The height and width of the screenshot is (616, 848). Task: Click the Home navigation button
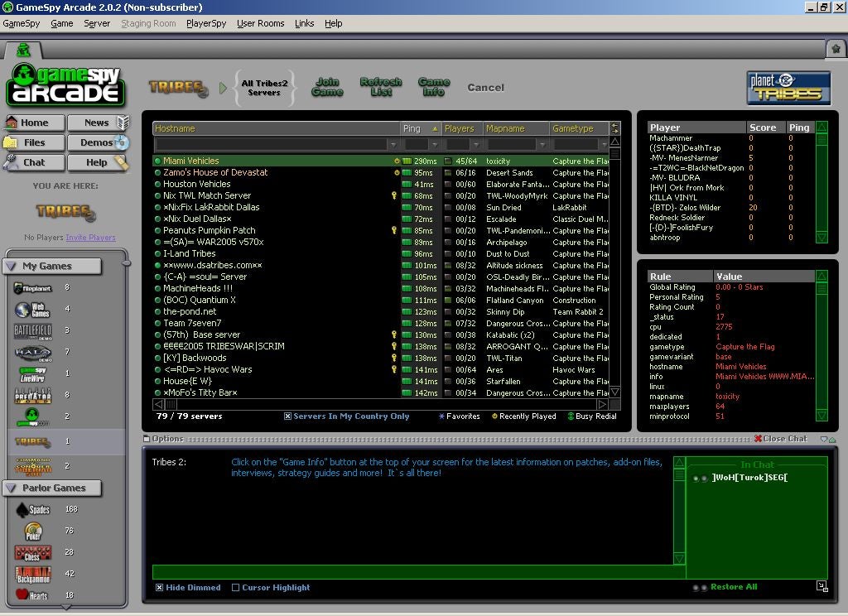34,123
